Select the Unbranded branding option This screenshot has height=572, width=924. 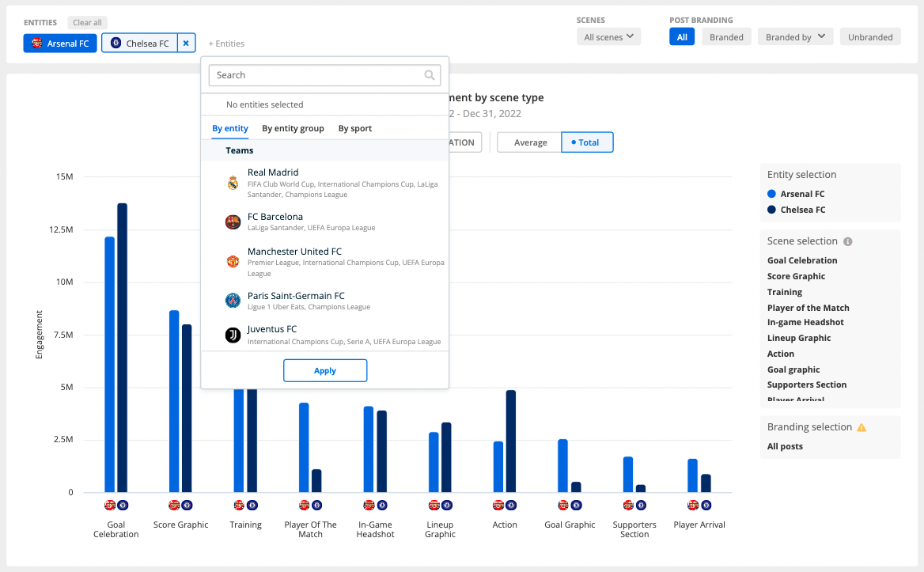pyautogui.click(x=870, y=36)
